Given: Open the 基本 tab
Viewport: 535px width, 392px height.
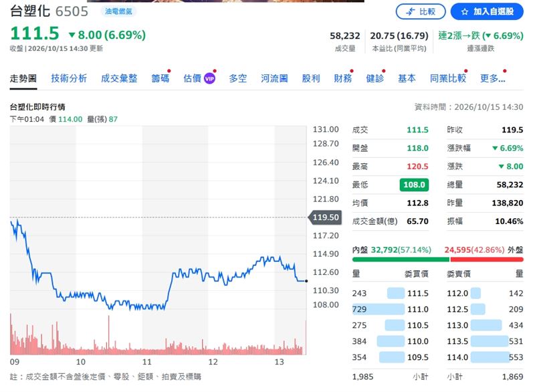Looking at the screenshot, I should (407, 78).
